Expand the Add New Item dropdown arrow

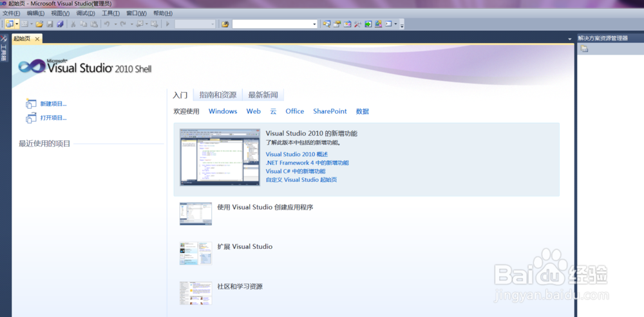pyautogui.click(x=31, y=24)
